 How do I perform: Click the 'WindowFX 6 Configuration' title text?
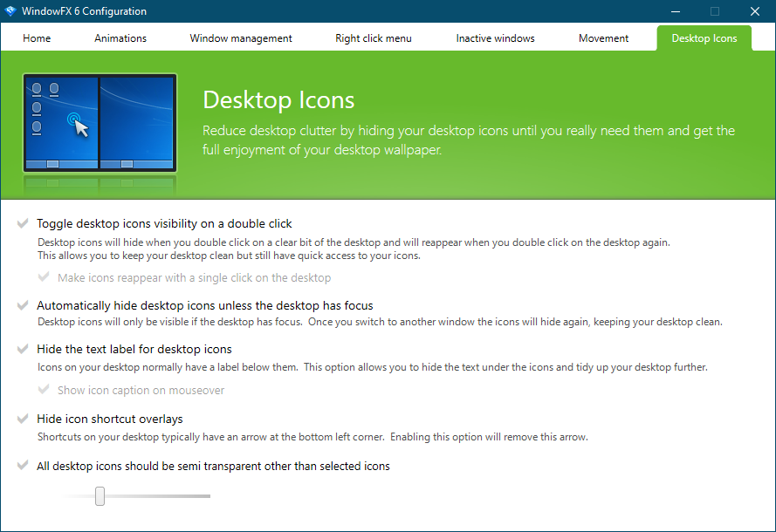84,10
